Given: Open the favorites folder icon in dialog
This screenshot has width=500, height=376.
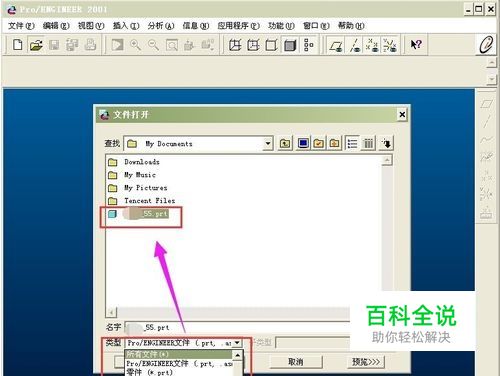Looking at the screenshot, I should (x=334, y=144).
